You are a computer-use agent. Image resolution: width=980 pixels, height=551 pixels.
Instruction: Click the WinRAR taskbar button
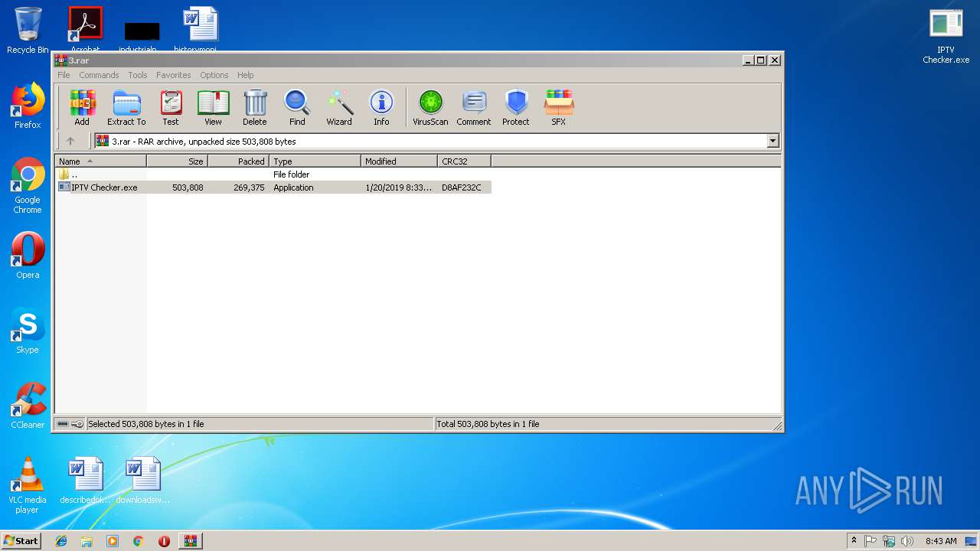[190, 541]
